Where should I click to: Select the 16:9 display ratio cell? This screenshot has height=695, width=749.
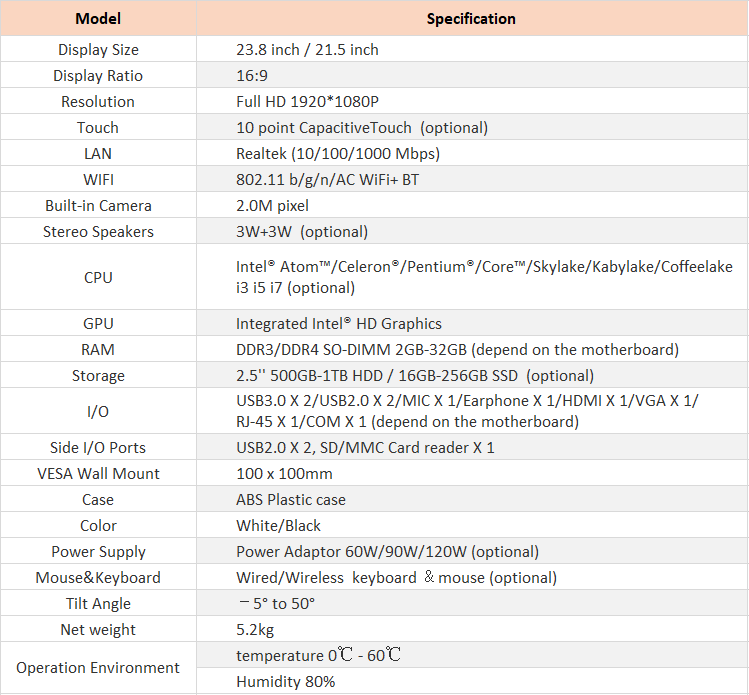click(x=472, y=75)
